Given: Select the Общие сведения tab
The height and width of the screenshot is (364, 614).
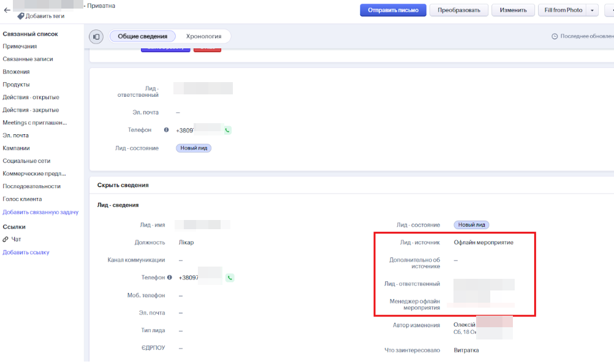Looking at the screenshot, I should (x=142, y=37).
